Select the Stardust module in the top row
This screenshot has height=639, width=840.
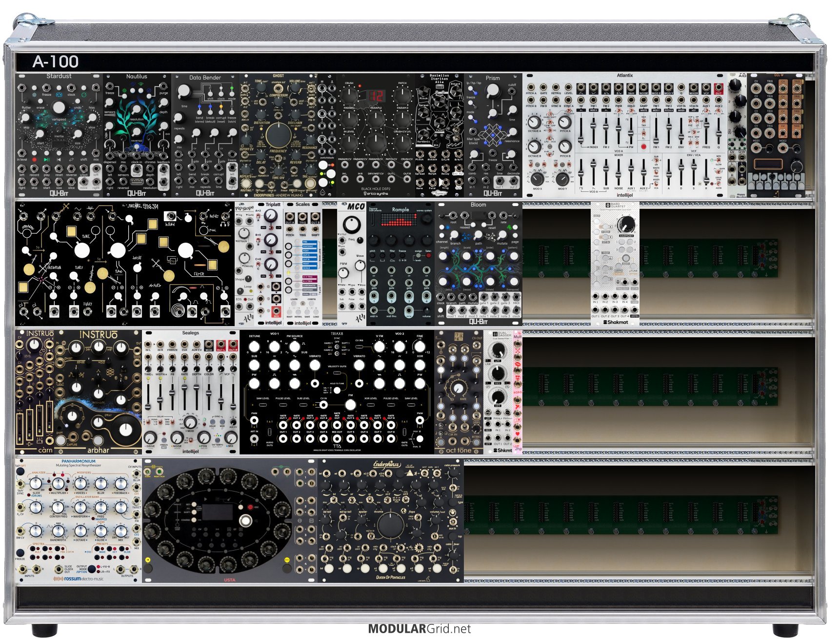59,136
